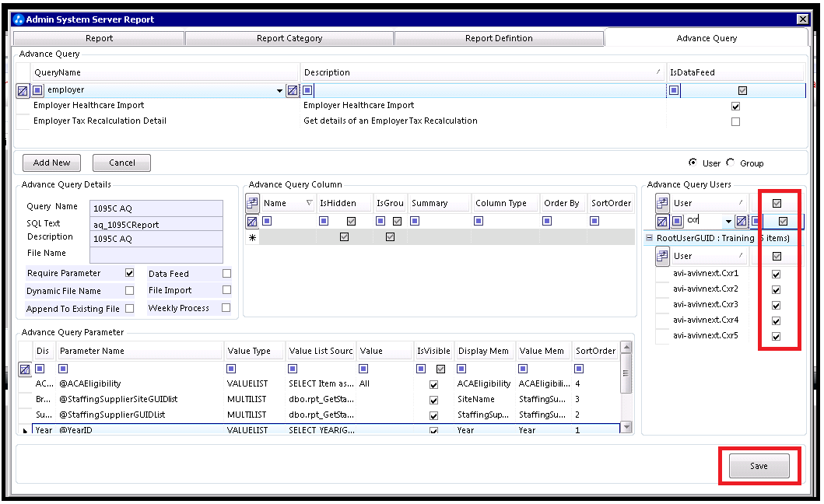Uncheck the user avi-avivnext.Cxr3
Image resolution: width=824 pixels, height=504 pixels.
click(x=777, y=306)
